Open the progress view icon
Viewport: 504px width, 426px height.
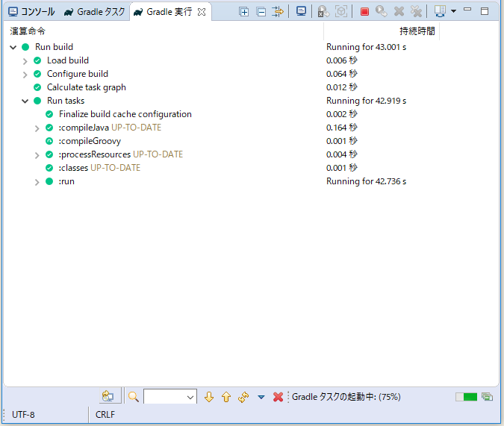488,397
